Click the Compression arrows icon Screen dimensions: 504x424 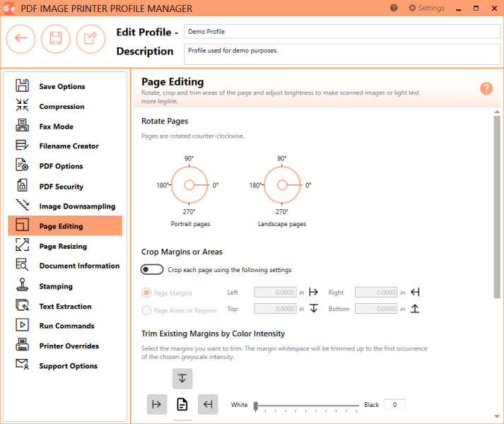[22, 105]
